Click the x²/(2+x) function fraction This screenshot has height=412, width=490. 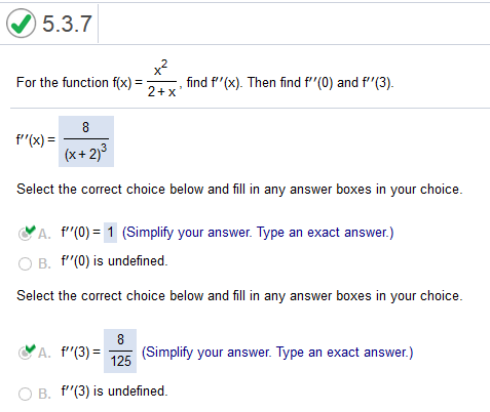(162, 79)
